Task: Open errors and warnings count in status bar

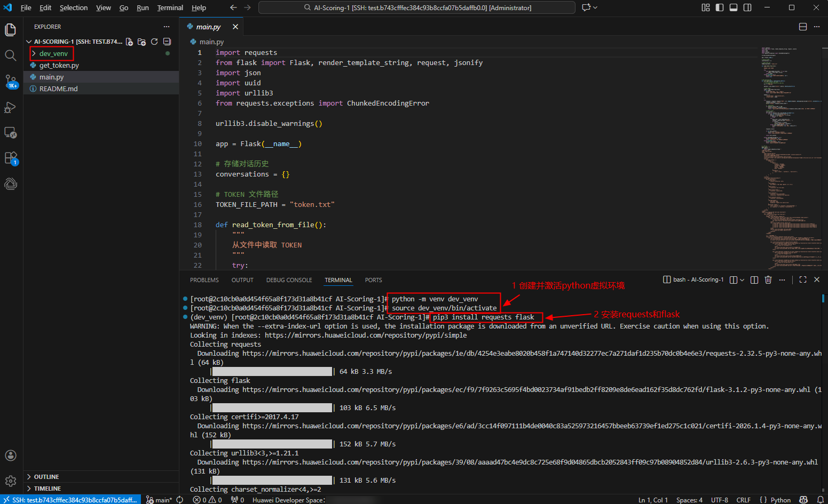Action: click(x=208, y=500)
